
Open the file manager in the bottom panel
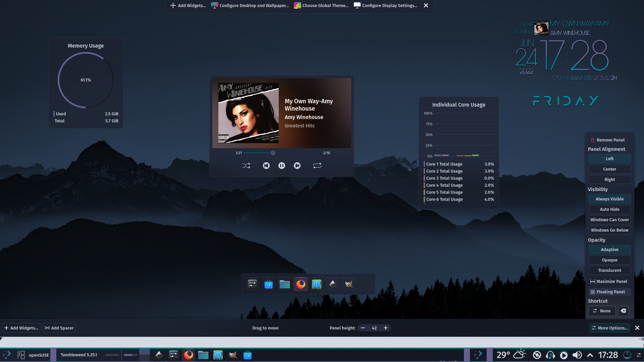point(203,355)
